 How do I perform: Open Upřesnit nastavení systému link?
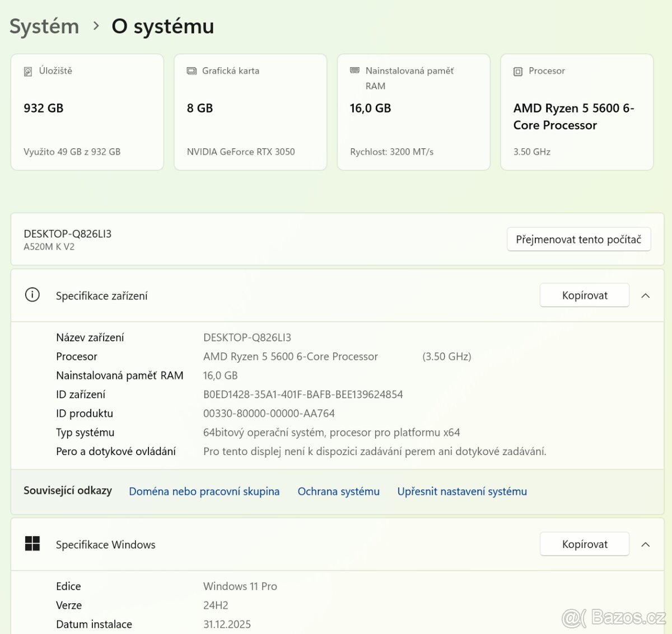pos(461,491)
